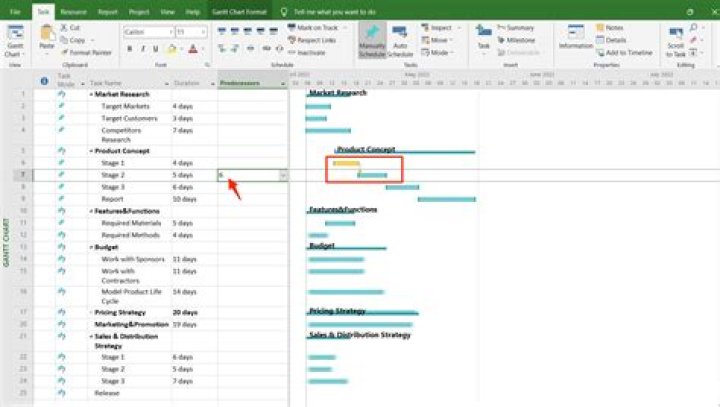Click the Manually Schedule pin icon
The width and height of the screenshot is (720, 407).
click(372, 32)
